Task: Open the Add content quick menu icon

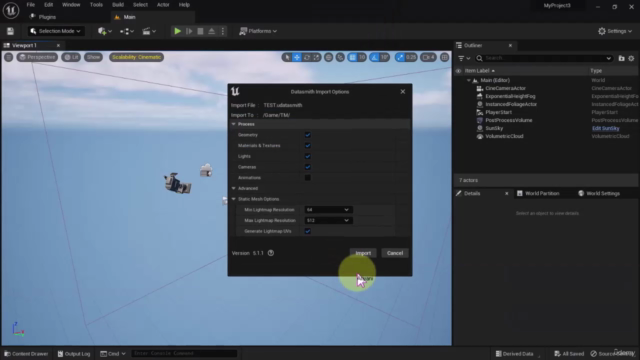Action: point(104,31)
